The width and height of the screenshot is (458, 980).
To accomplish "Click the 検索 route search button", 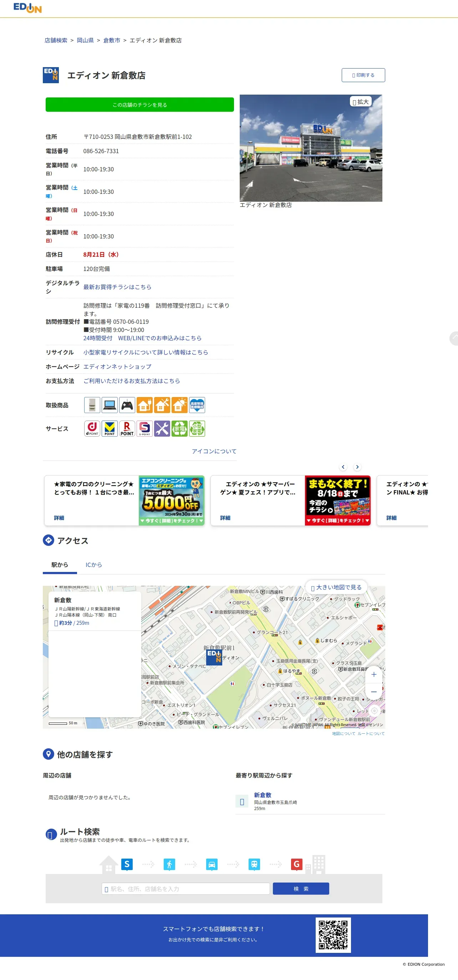I will (301, 889).
